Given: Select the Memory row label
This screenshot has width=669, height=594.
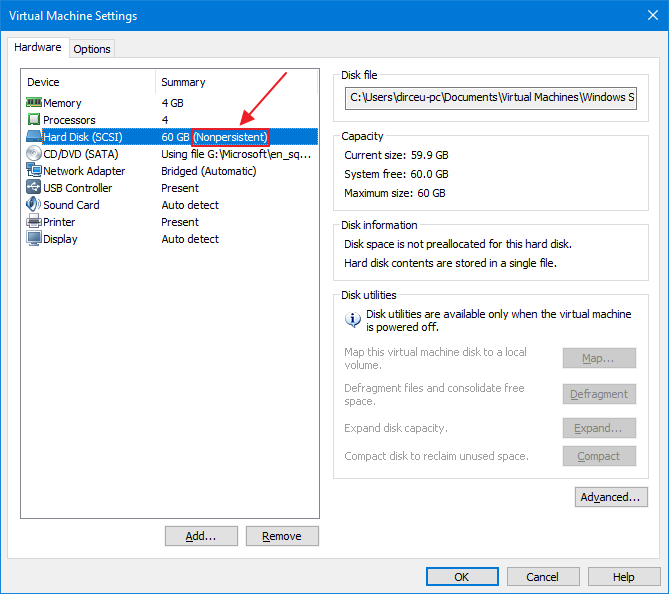Looking at the screenshot, I should click(62, 103).
